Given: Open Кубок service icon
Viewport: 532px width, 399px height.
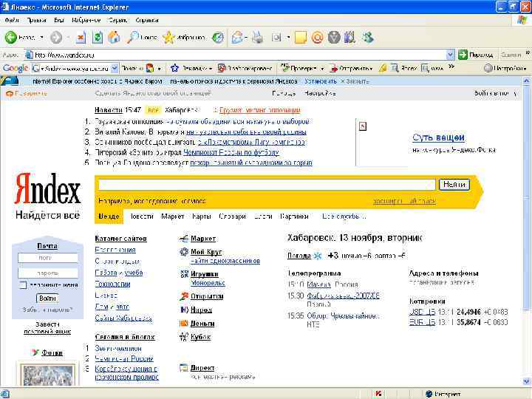Looking at the screenshot, I should point(183,337).
